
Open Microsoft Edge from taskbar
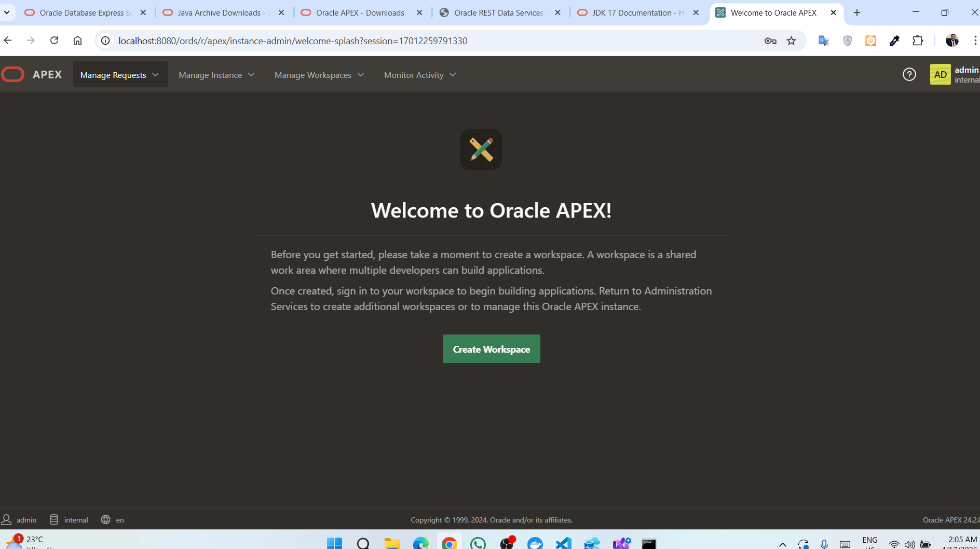coord(421,543)
